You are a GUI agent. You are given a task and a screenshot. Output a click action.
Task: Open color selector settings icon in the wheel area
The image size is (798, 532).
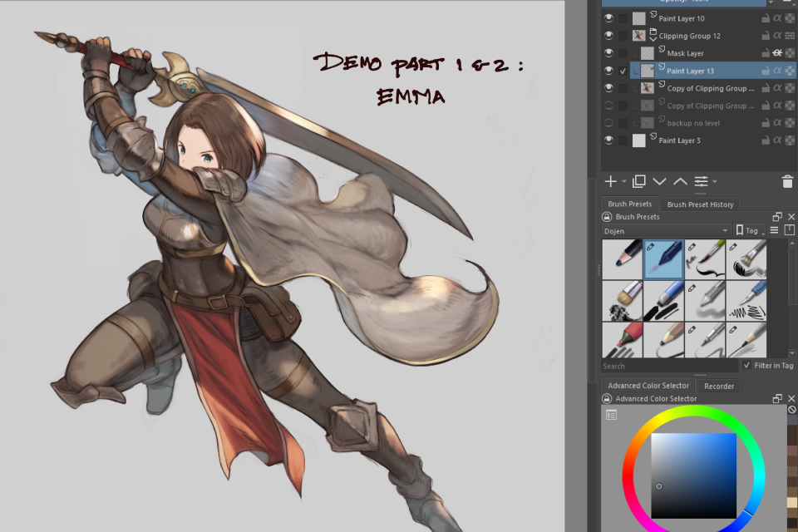coord(611,415)
